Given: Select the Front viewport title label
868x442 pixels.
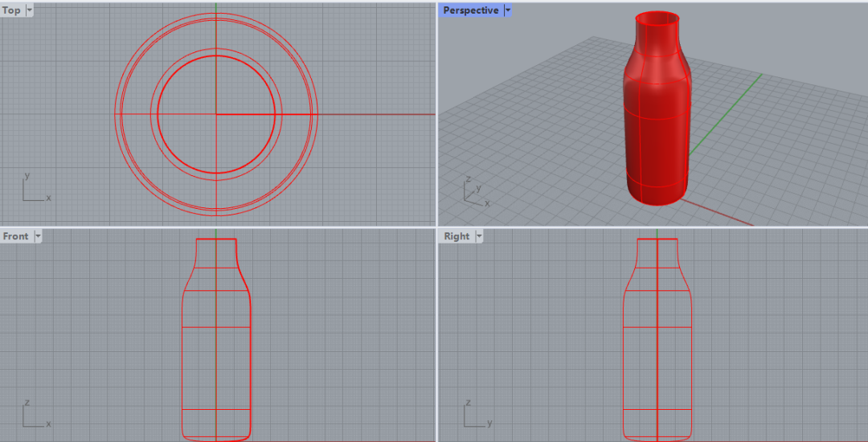Looking at the screenshot, I should [x=16, y=236].
